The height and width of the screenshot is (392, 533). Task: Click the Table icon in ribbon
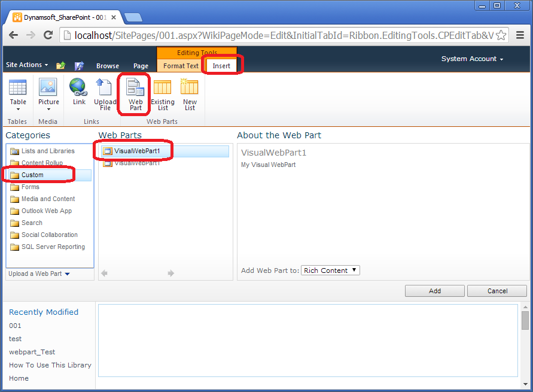[17, 88]
